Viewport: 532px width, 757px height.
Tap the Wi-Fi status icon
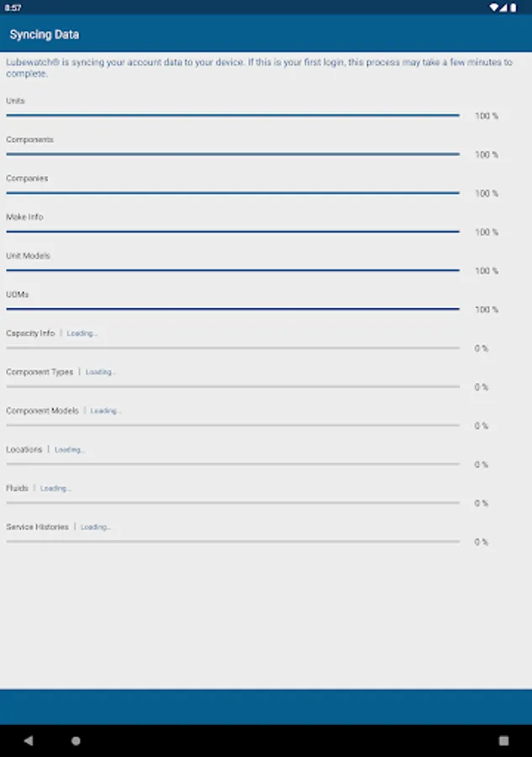click(493, 8)
